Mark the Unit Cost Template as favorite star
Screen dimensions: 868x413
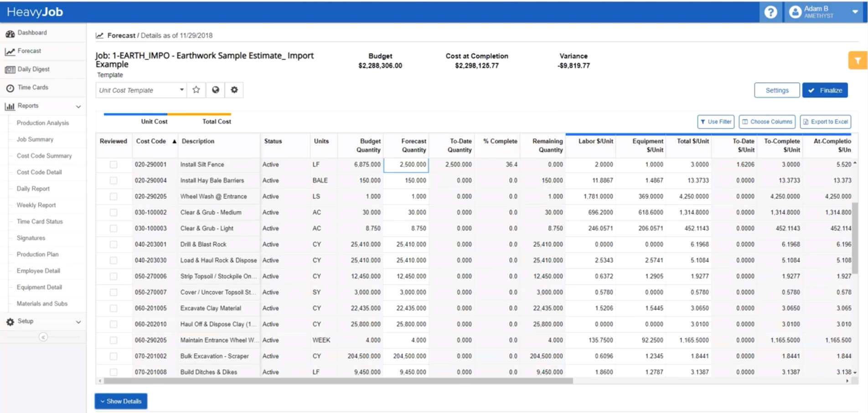tap(196, 90)
